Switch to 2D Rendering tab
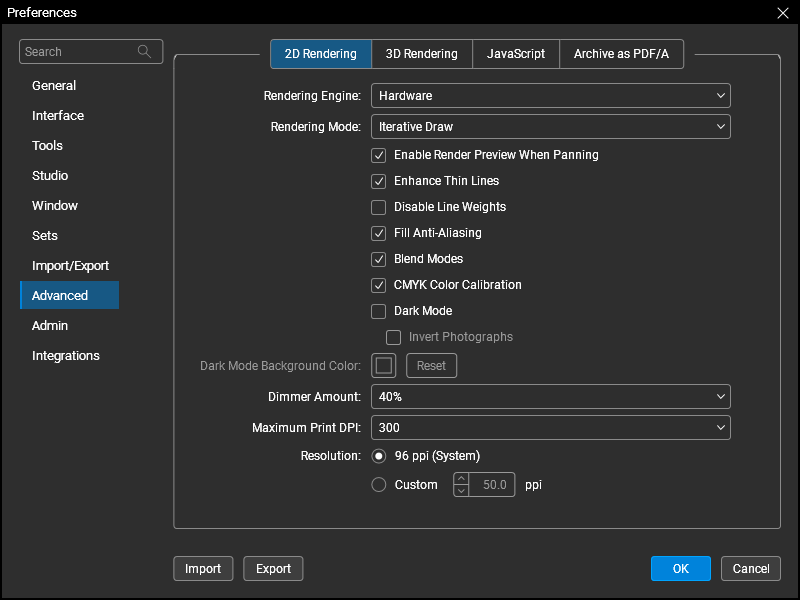Viewport: 800px width, 600px height. 320,54
